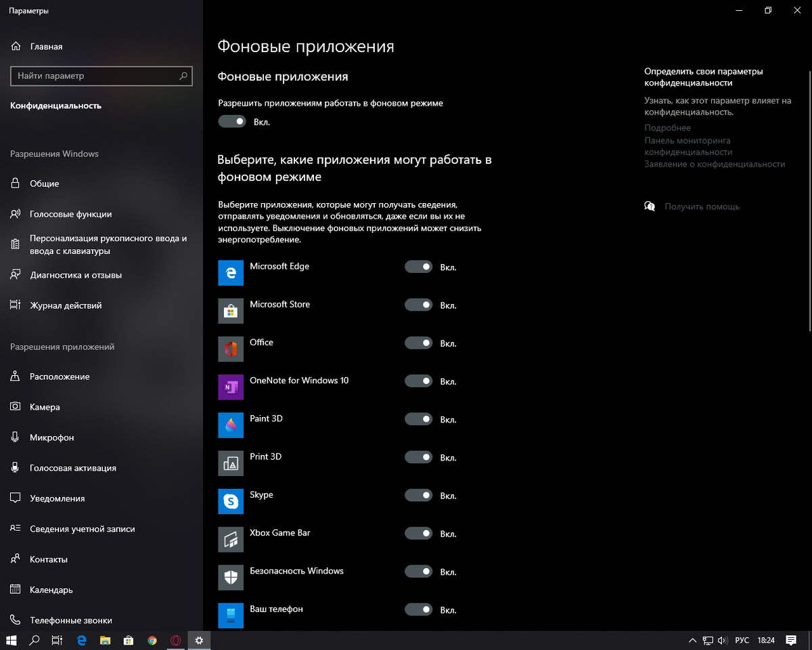This screenshot has height=650, width=812.
Task: Turn off Microsoft Store background toggle
Action: (418, 305)
